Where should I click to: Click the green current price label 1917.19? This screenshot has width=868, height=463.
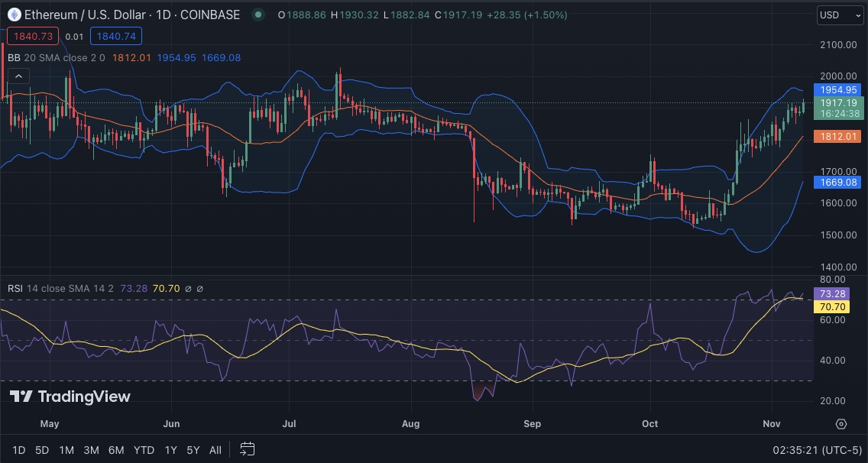click(838, 102)
